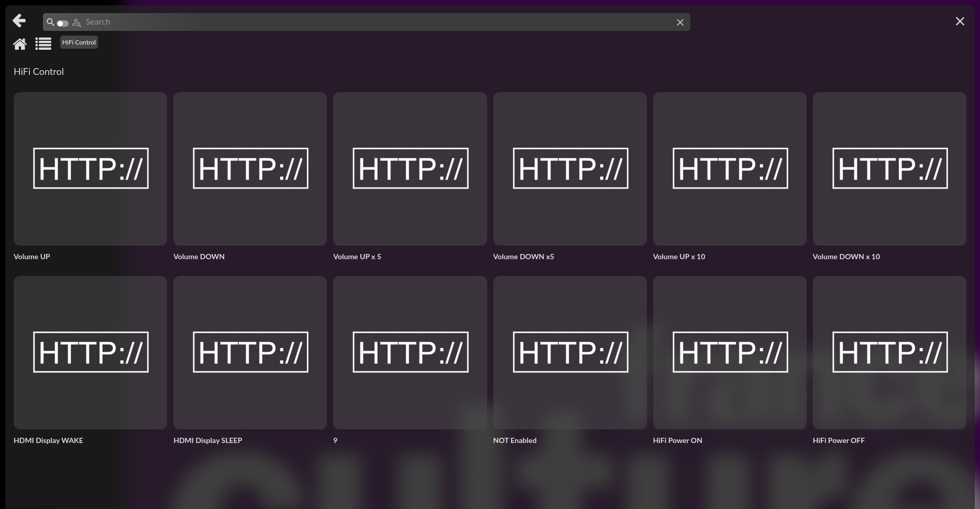This screenshot has height=509, width=980.
Task: Trigger the Volume UP tile
Action: tap(90, 169)
